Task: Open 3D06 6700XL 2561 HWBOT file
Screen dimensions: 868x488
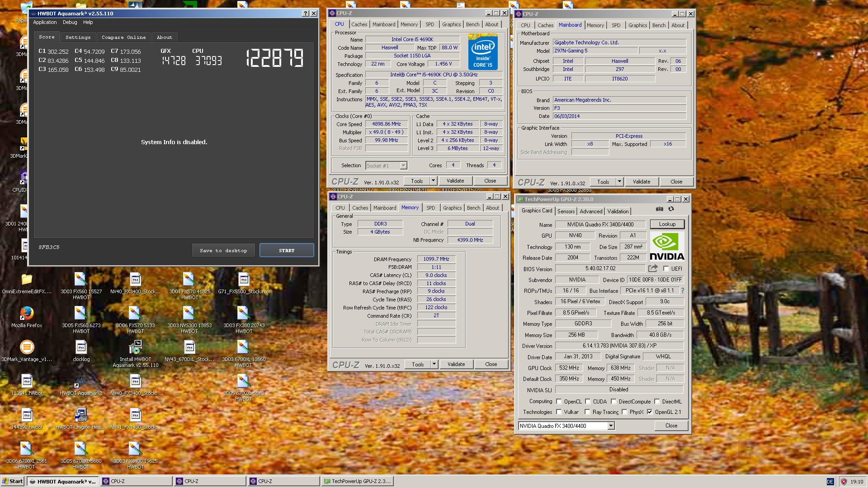Action: (27, 455)
